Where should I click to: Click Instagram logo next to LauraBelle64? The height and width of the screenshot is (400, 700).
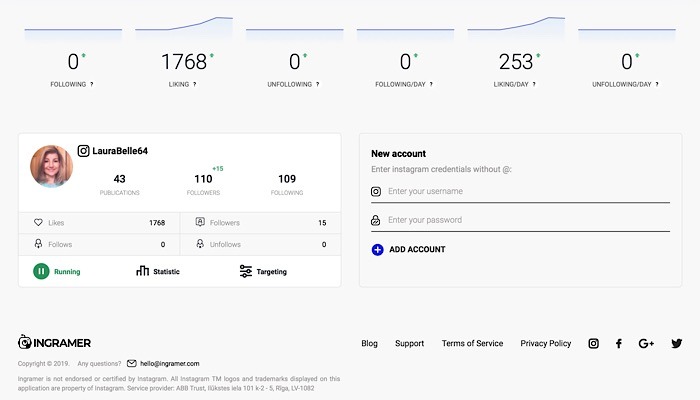click(x=83, y=151)
